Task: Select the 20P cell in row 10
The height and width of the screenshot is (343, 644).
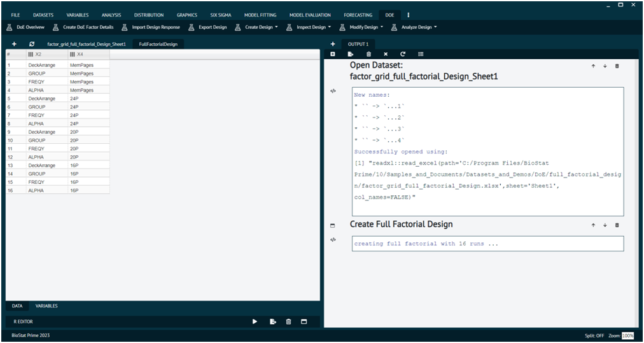Action: tap(88, 140)
